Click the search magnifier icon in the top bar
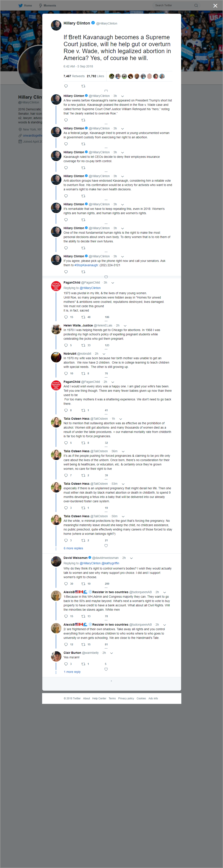 tap(196, 5)
